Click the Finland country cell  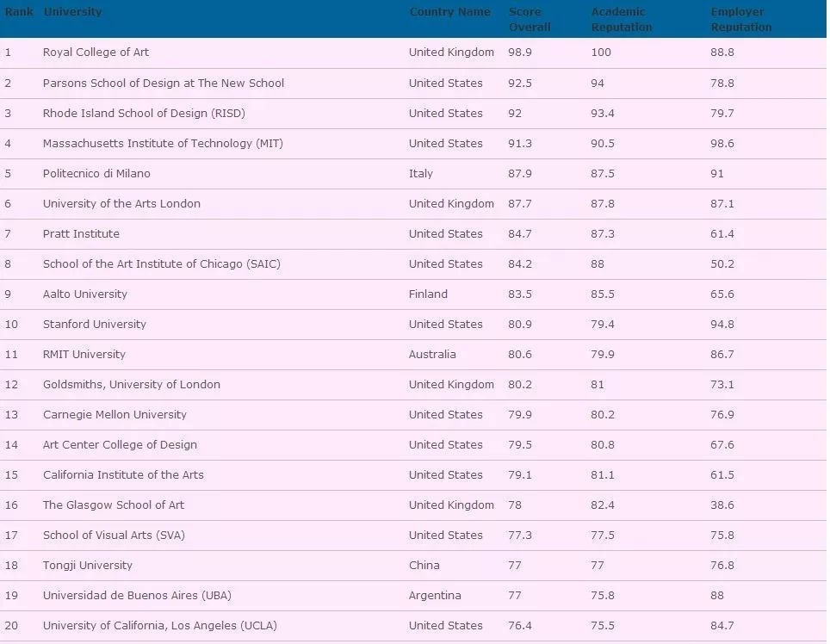pos(428,294)
